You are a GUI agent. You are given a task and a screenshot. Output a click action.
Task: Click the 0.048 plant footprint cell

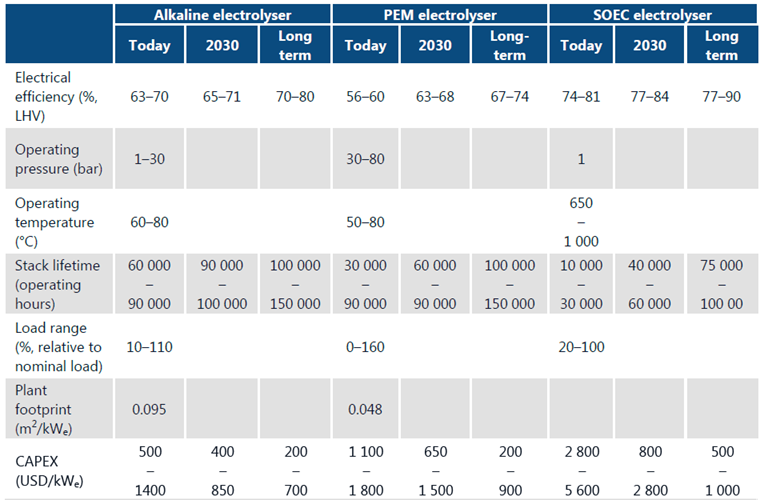pos(366,407)
